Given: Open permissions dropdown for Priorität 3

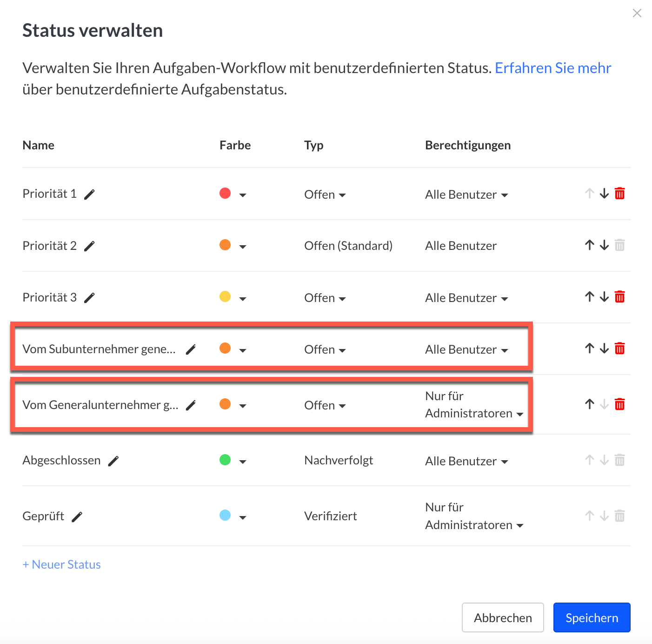Looking at the screenshot, I should click(466, 298).
